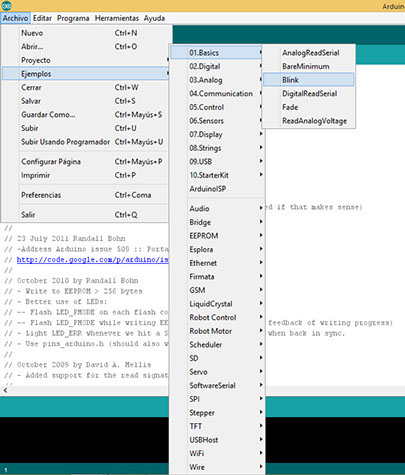
Task: Expand the EEPROM library examples
Action: (x=217, y=236)
